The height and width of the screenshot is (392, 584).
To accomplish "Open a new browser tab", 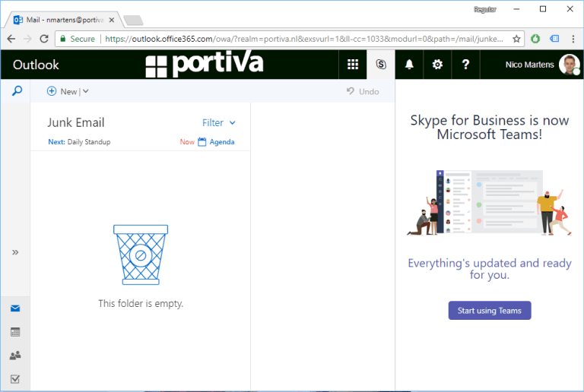I will click(133, 21).
